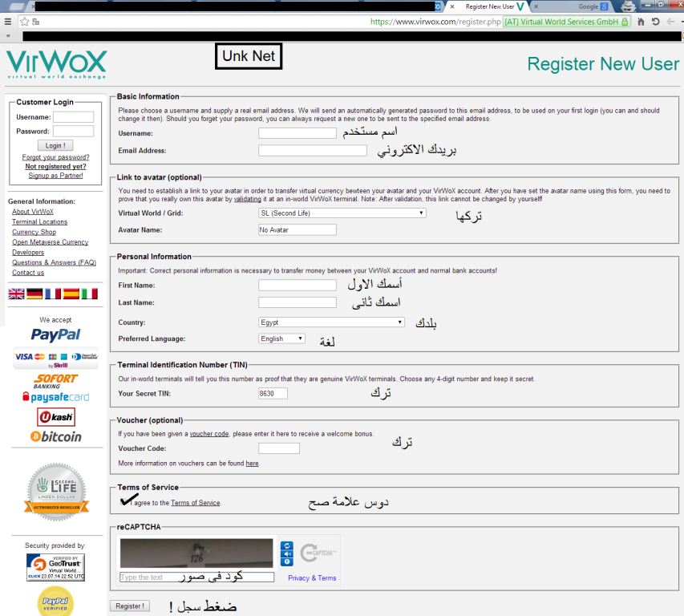Click the Second Life Authorized Reseller seal
The image size is (684, 616).
(56, 492)
